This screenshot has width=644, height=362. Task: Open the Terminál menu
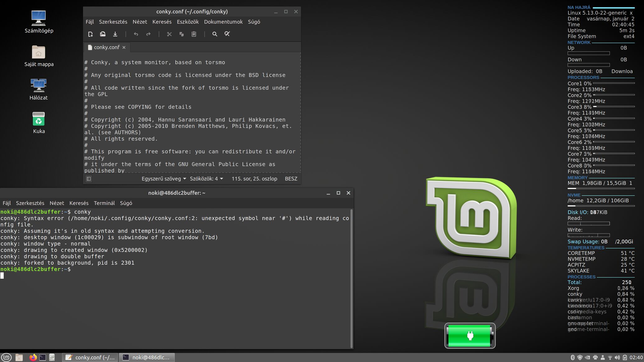(104, 203)
